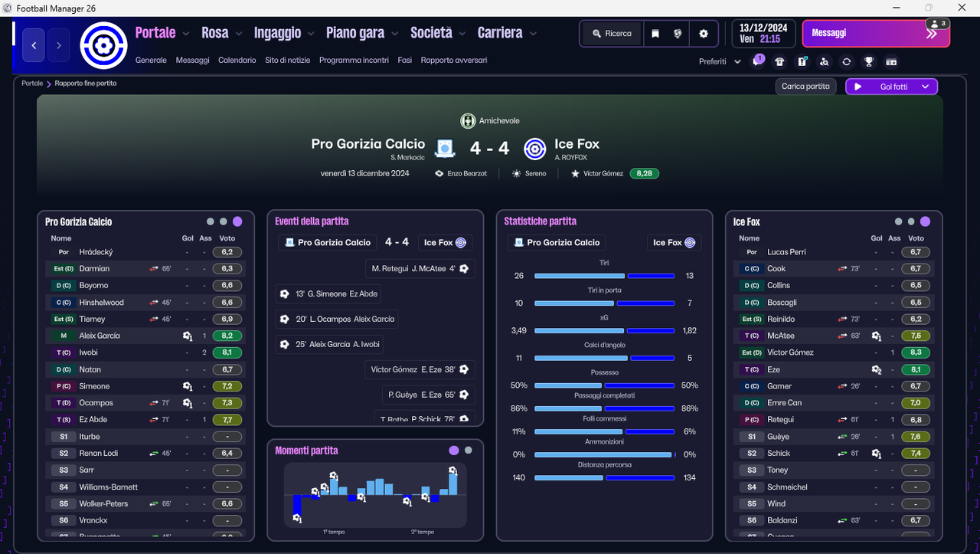Select first view dot in Pro Gorizia Calcio panel
This screenshot has width=980, height=554.
[210, 221]
